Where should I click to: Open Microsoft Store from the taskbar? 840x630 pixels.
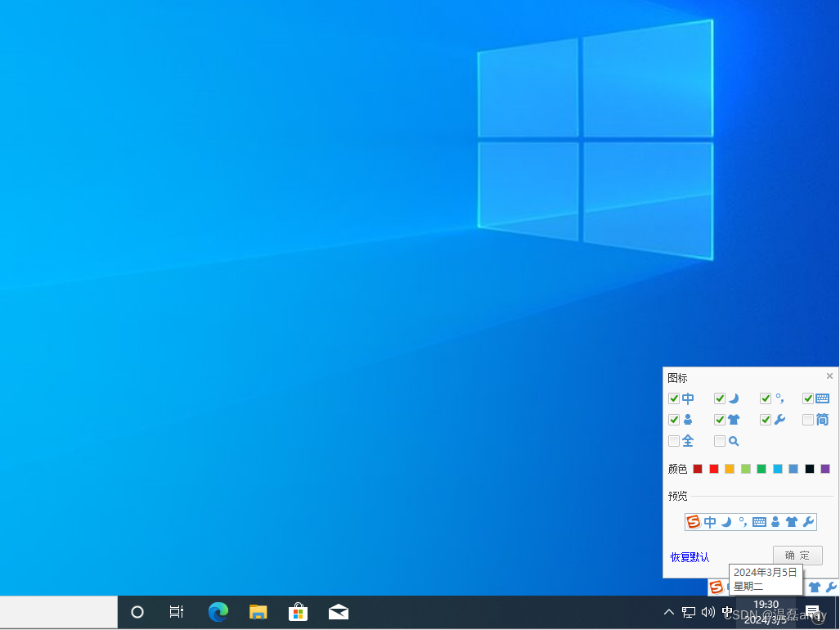[x=298, y=612]
